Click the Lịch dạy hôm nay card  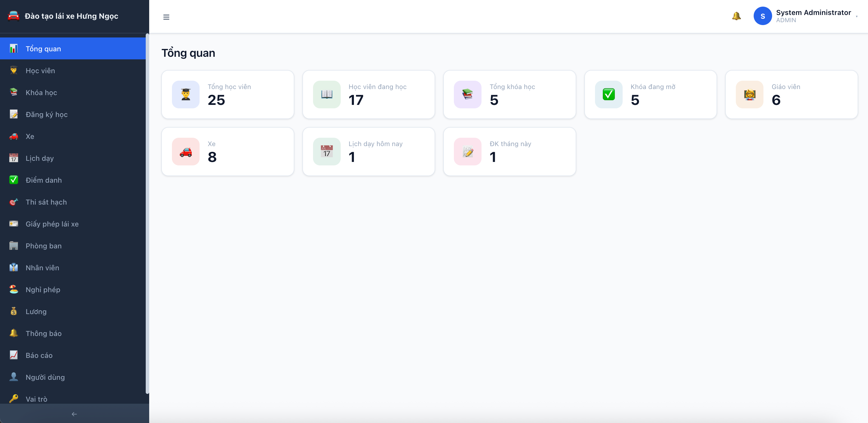click(369, 151)
